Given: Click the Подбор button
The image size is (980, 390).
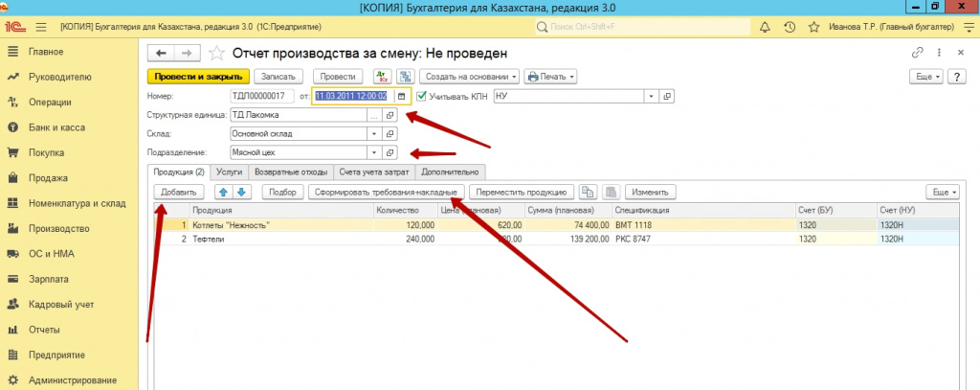Looking at the screenshot, I should (x=282, y=193).
